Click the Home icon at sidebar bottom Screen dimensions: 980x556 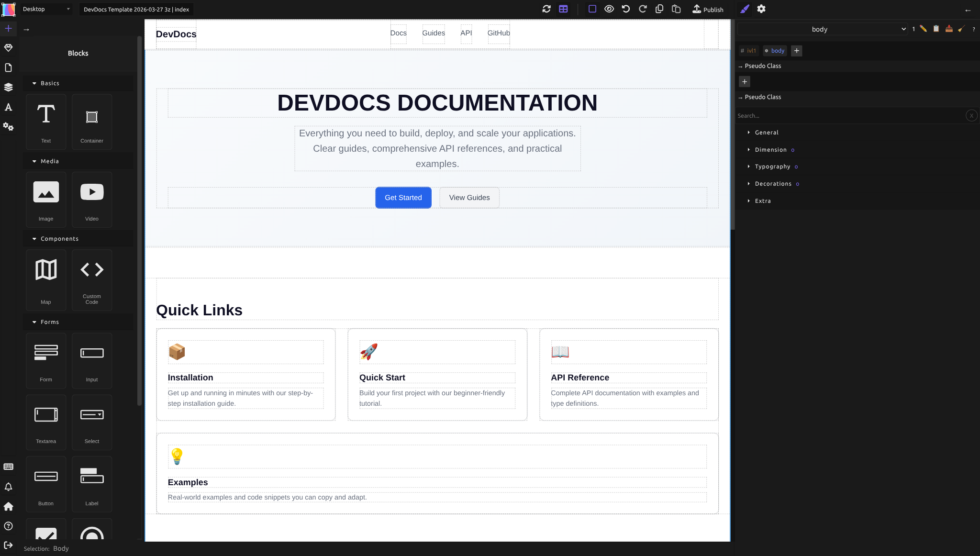(9, 506)
